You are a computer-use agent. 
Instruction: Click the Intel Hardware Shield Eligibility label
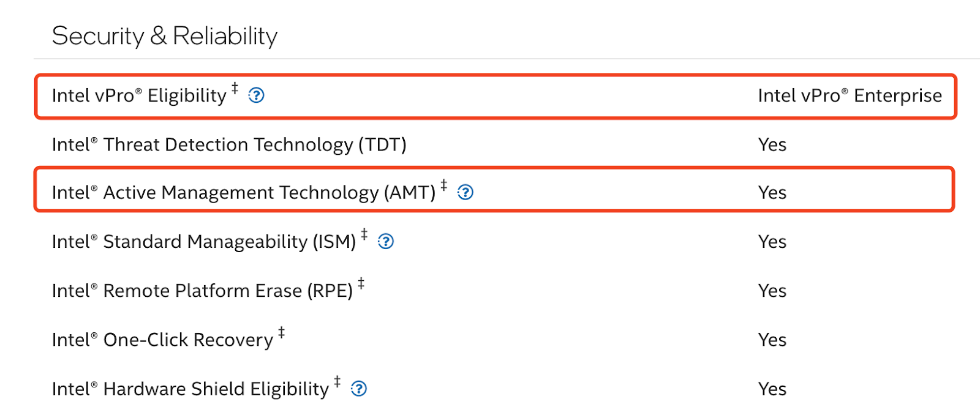(x=190, y=389)
